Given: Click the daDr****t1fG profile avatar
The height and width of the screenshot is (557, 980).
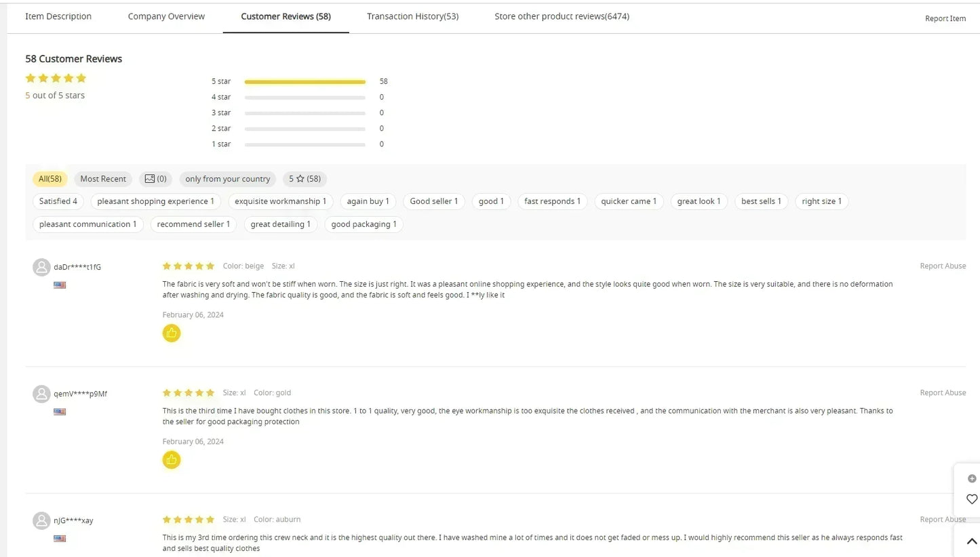Looking at the screenshot, I should click(x=41, y=267).
